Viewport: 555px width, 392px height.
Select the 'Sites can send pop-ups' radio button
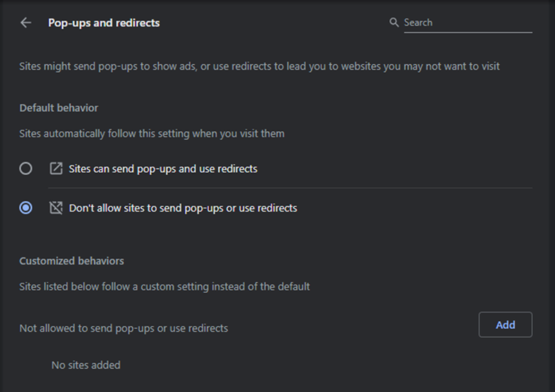(x=26, y=169)
